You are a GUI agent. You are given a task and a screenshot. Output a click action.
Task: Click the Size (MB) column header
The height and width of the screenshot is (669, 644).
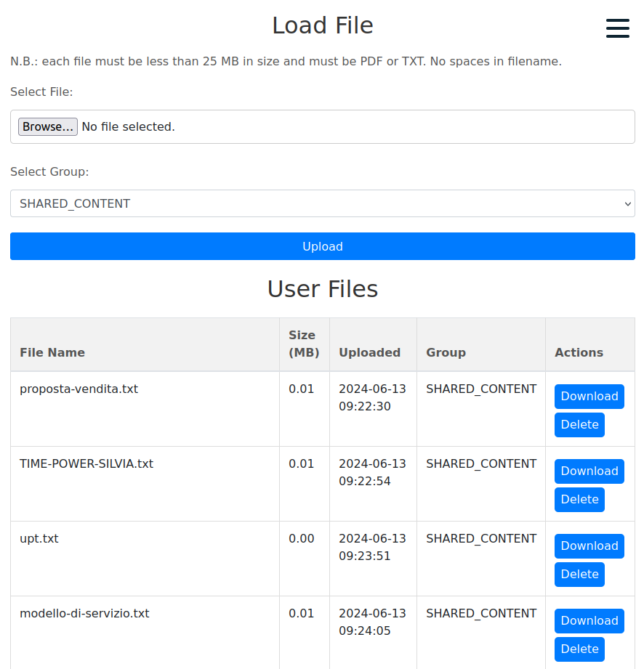[304, 344]
